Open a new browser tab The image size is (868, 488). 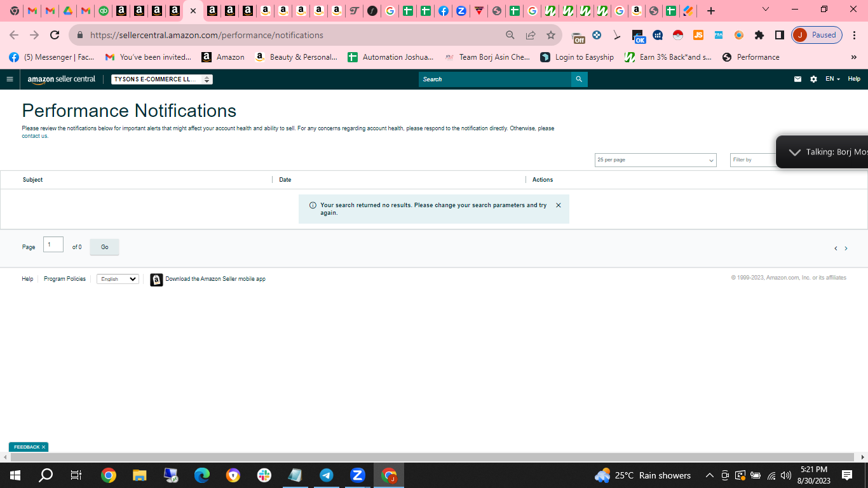click(711, 11)
